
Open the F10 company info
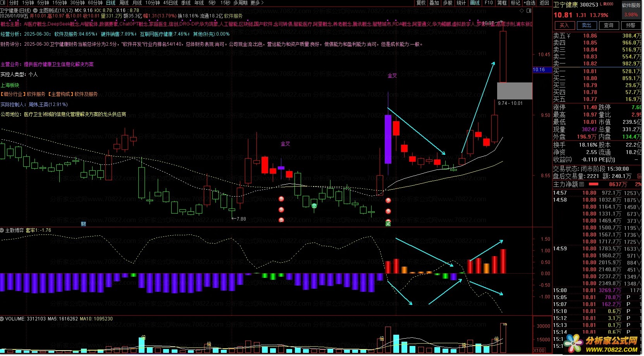tap(489, 3)
